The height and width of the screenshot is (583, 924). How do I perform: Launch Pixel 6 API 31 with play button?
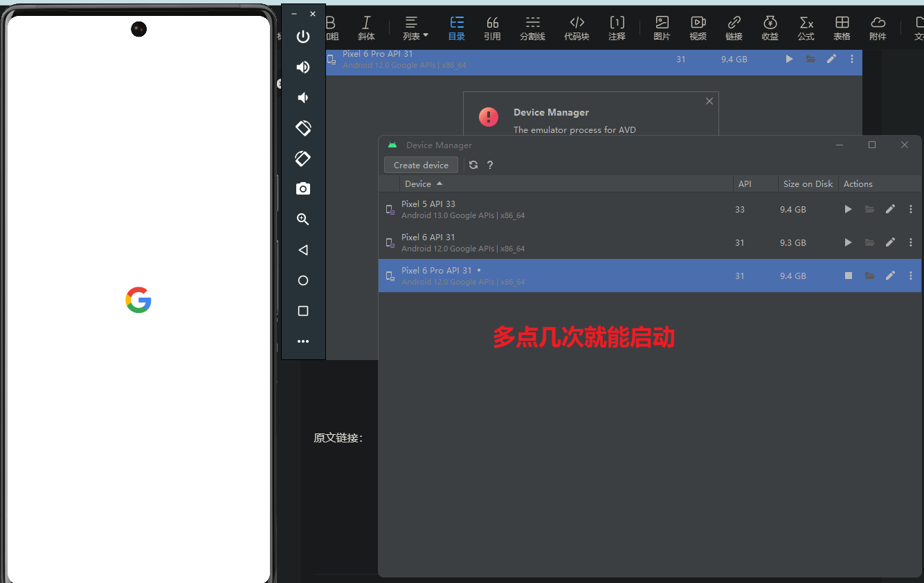coord(848,242)
